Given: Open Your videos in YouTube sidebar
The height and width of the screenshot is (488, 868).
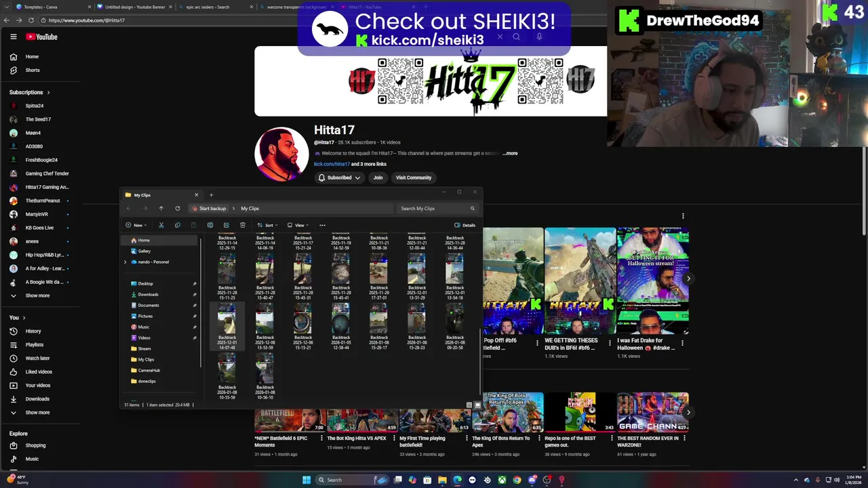Looking at the screenshot, I should pos(38,386).
